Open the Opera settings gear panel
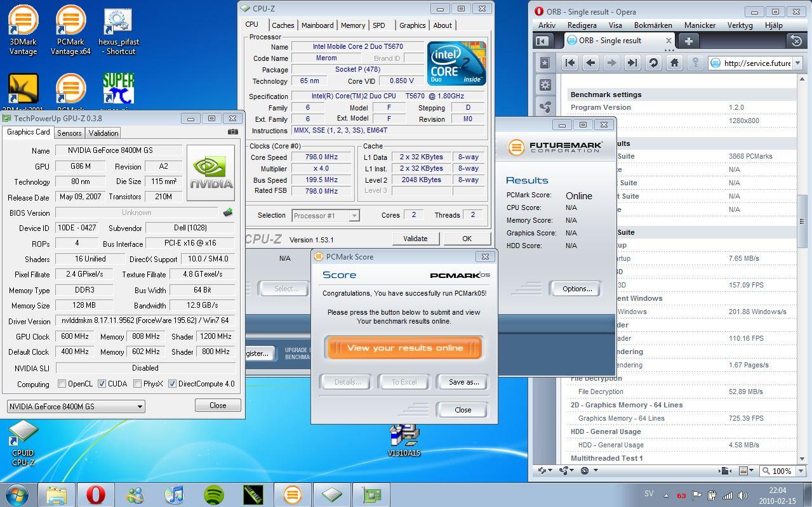Image resolution: width=812 pixels, height=507 pixels. click(x=545, y=84)
